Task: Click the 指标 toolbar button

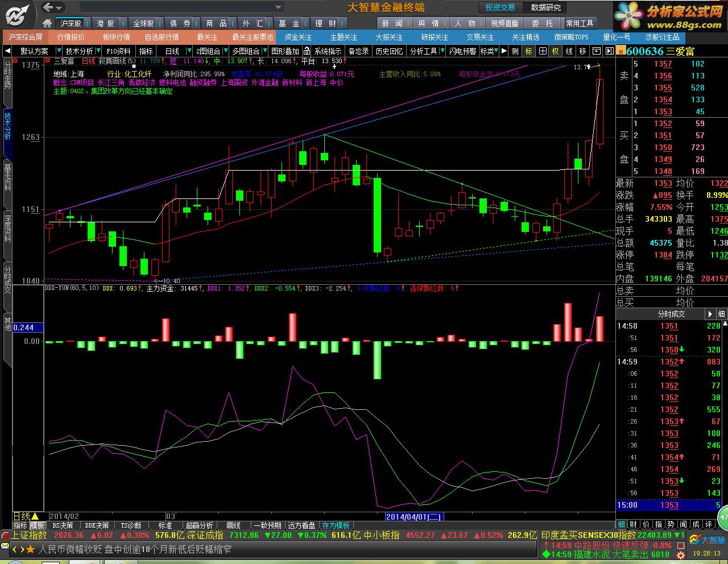Action: [146, 51]
